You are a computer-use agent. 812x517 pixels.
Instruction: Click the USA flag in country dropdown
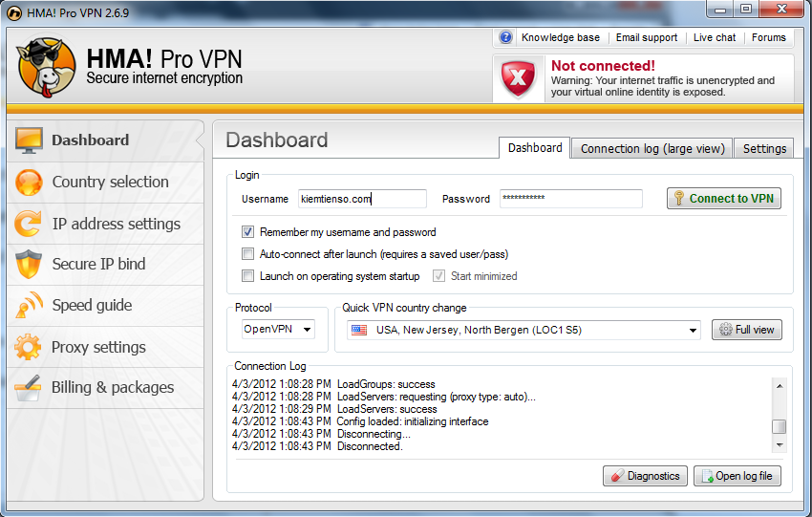coord(359,330)
